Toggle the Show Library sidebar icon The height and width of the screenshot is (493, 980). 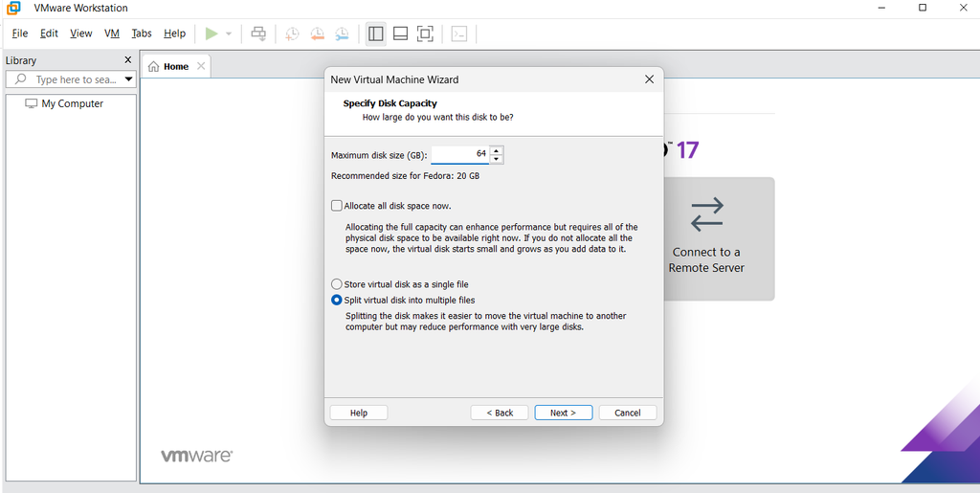(x=375, y=34)
